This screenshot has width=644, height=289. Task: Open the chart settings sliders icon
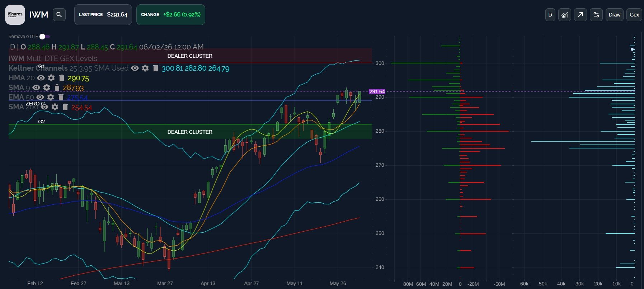point(596,15)
